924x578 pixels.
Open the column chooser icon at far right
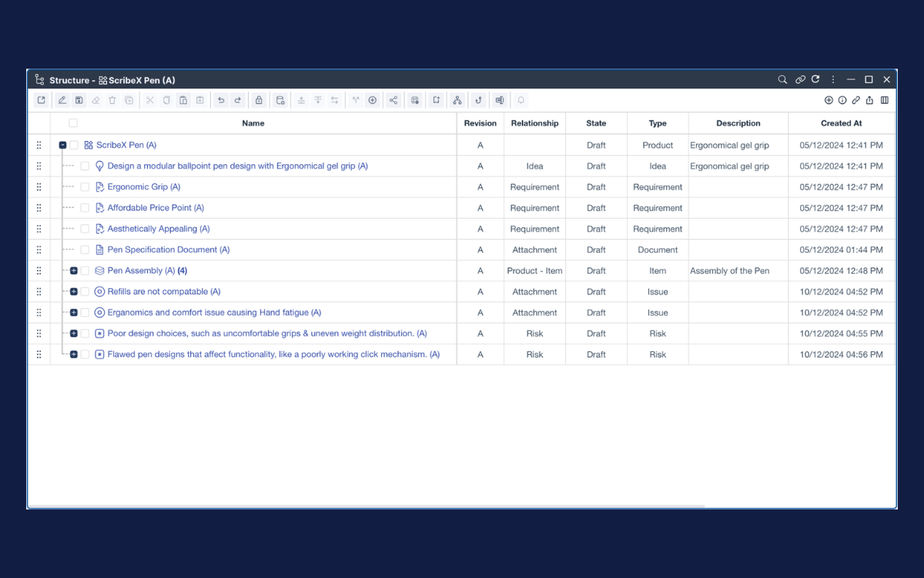tap(885, 100)
